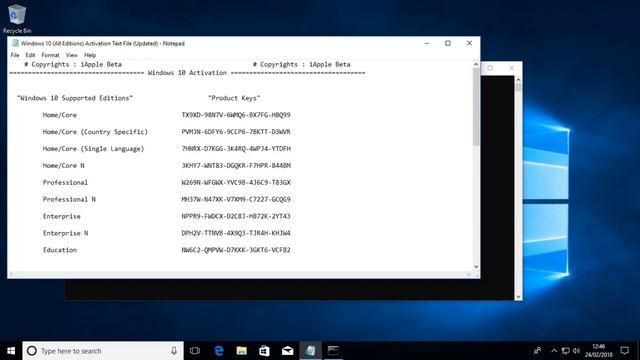The height and width of the screenshot is (360, 640).
Task: Click the Home/Core N product key
Action: (x=236, y=166)
